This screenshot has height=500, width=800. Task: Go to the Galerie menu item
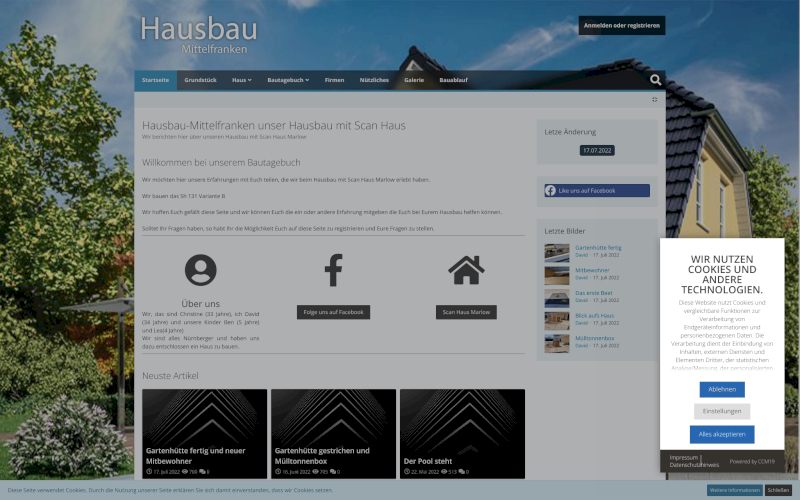(x=414, y=80)
